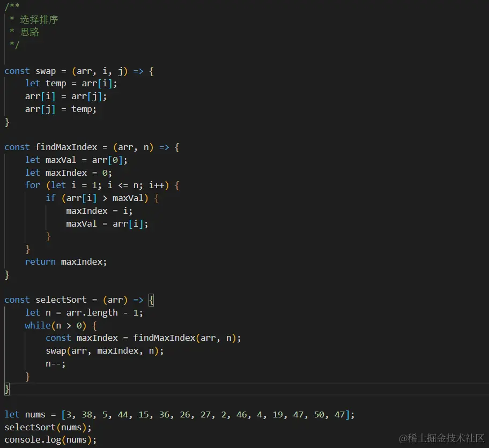Click the swap function name declaration
Screen dimensions: 489x448
click(45, 71)
